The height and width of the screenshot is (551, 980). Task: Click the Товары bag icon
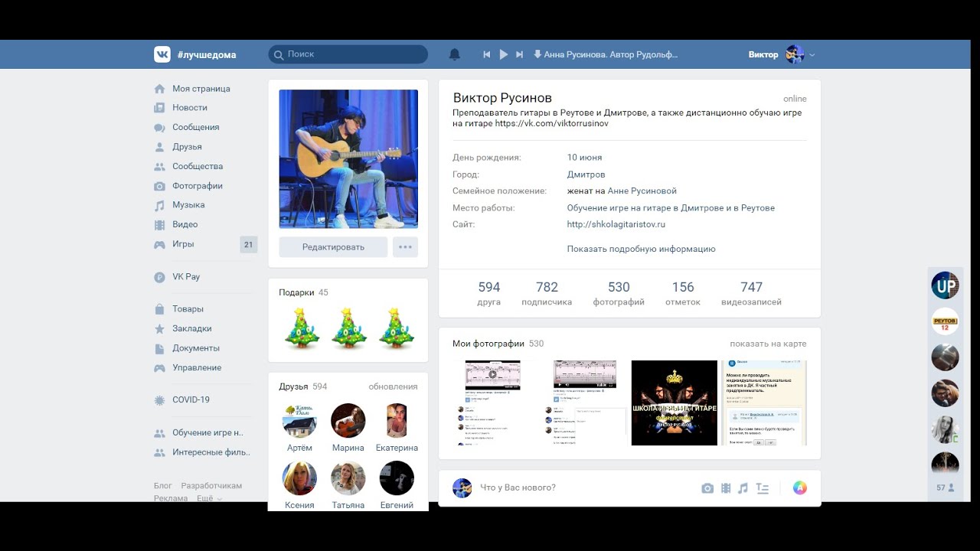159,309
